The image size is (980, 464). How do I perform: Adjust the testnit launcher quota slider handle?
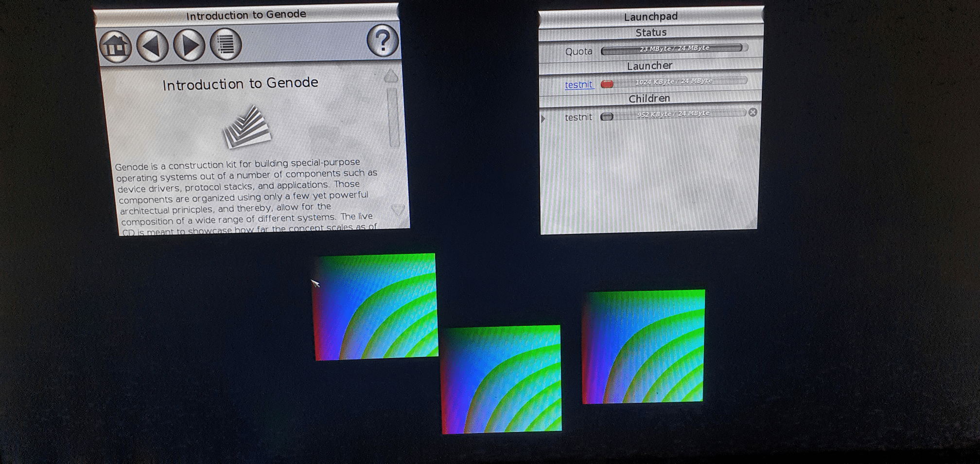point(607,84)
